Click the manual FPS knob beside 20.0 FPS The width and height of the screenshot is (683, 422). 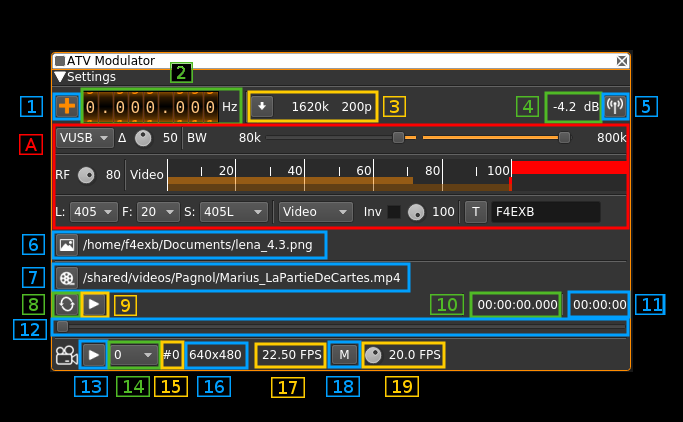click(x=373, y=355)
